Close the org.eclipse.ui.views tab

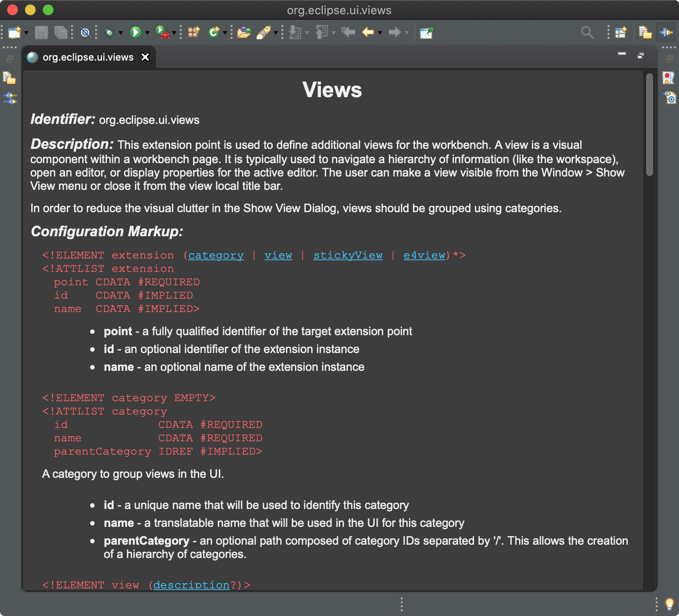click(145, 57)
